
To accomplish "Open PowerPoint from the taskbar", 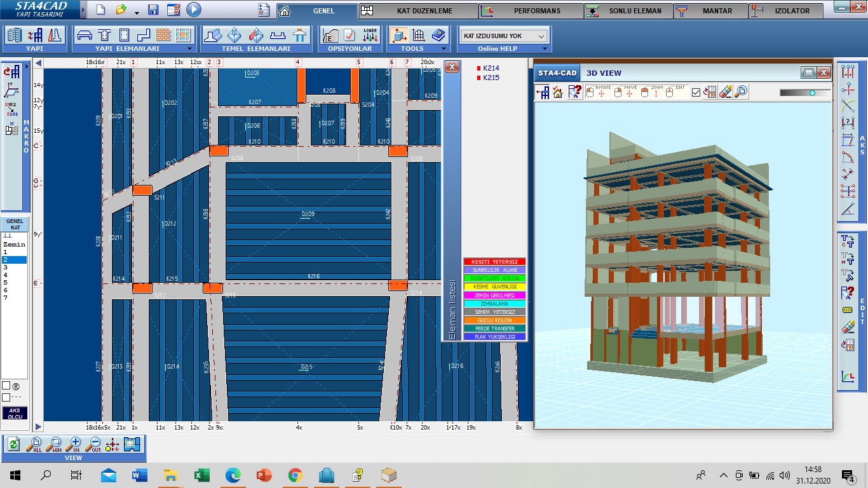I will click(x=264, y=475).
